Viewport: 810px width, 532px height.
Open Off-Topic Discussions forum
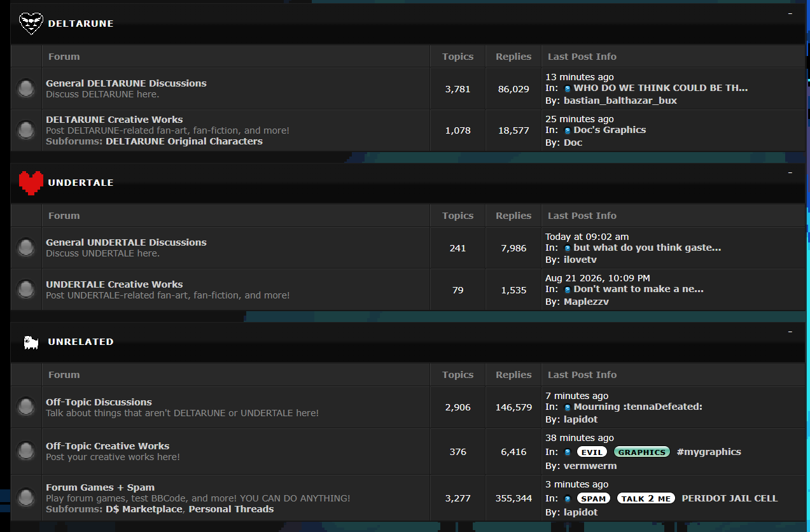pyautogui.click(x=99, y=402)
